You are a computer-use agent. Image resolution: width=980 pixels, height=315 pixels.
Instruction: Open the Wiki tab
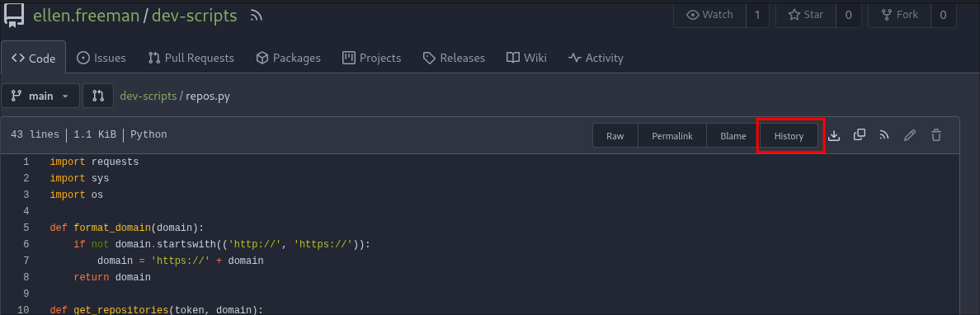[526, 58]
